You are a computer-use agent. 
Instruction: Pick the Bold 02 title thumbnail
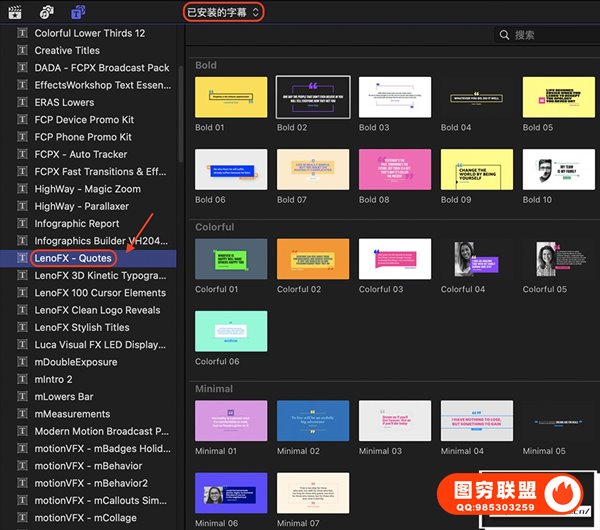tap(313, 97)
